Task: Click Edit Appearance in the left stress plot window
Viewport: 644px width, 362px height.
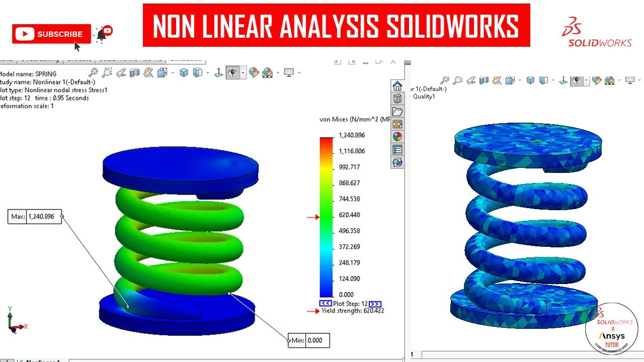Action: tap(254, 73)
